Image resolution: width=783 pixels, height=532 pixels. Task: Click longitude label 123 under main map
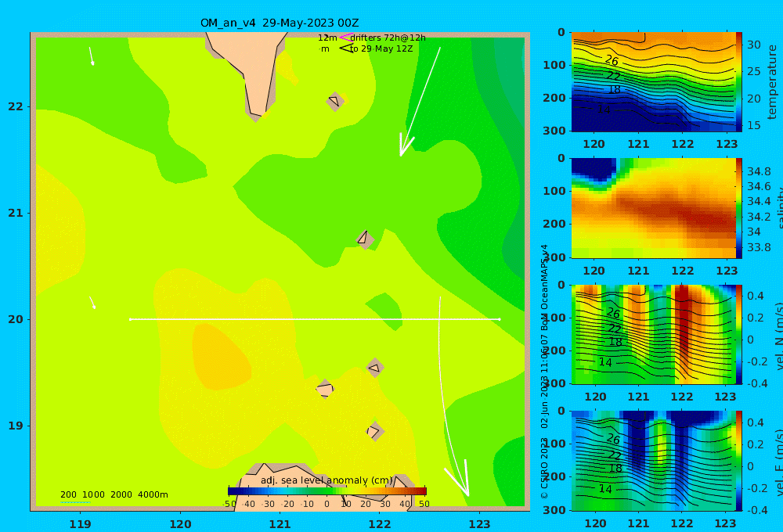tap(480, 524)
